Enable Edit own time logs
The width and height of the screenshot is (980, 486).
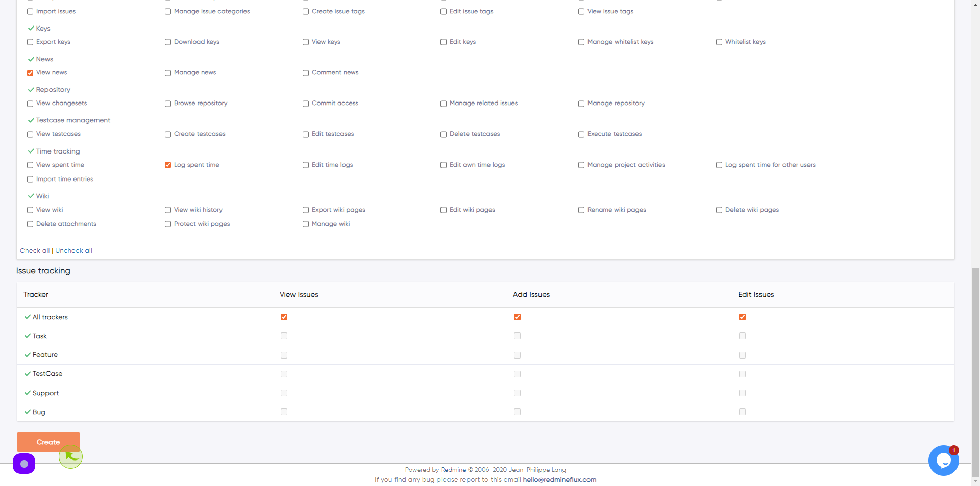444,165
